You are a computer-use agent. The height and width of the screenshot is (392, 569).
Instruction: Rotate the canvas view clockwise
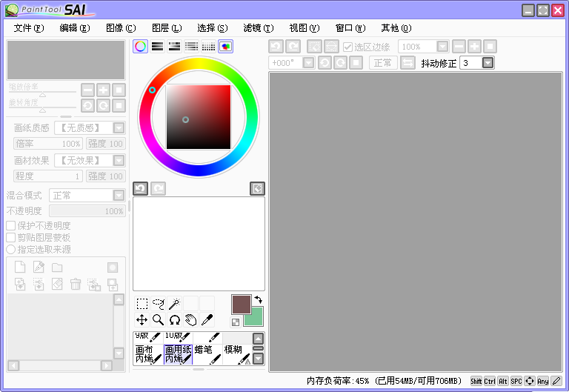point(340,63)
